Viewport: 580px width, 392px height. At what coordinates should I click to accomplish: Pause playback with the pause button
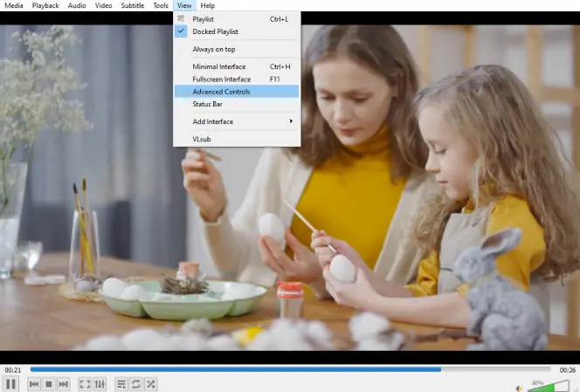(x=10, y=384)
